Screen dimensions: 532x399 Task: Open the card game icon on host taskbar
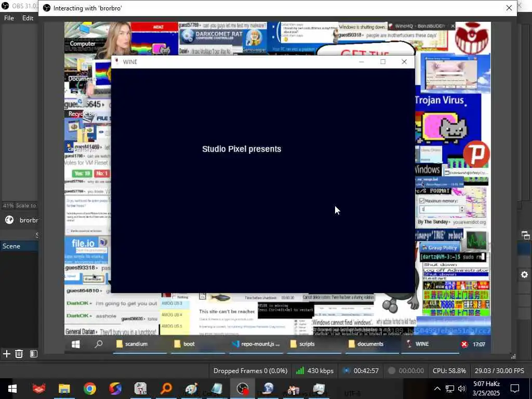(x=140, y=389)
